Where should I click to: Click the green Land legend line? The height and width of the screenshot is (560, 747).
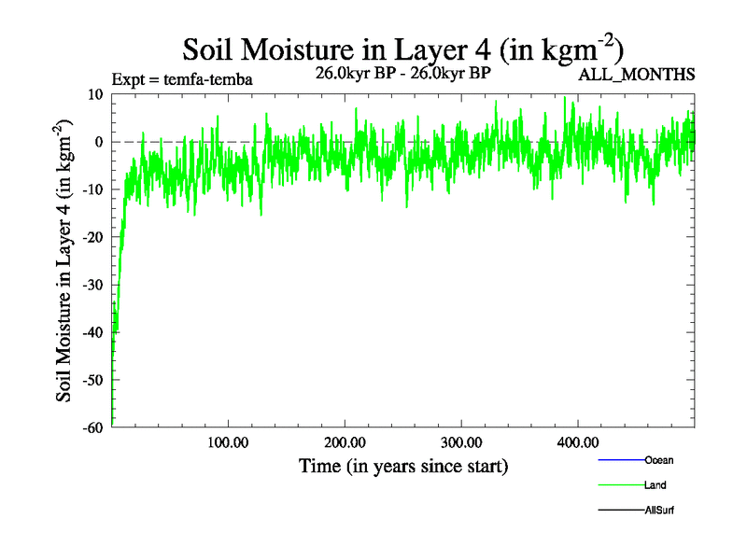coord(620,485)
